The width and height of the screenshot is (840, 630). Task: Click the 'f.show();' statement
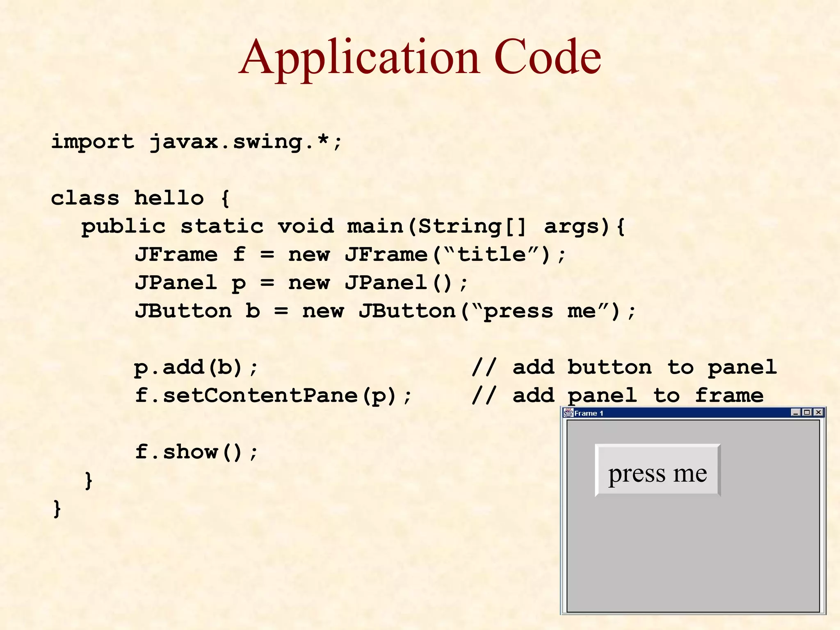pyautogui.click(x=197, y=452)
